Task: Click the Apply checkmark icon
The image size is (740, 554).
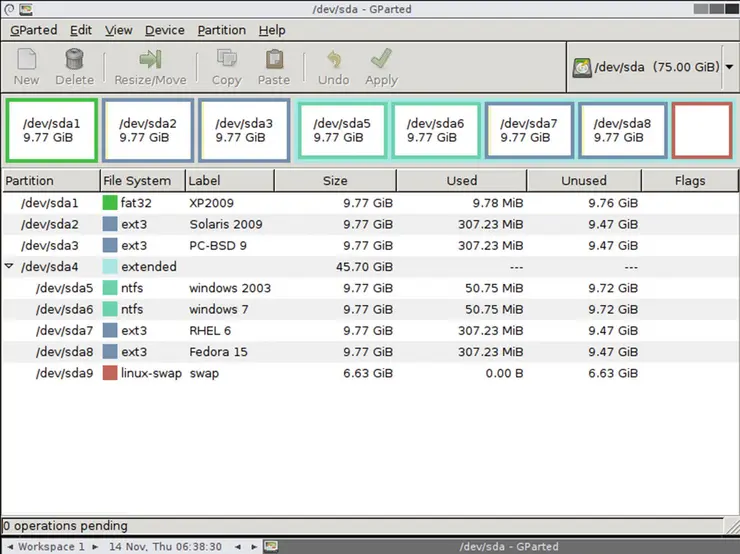Action: [381, 60]
